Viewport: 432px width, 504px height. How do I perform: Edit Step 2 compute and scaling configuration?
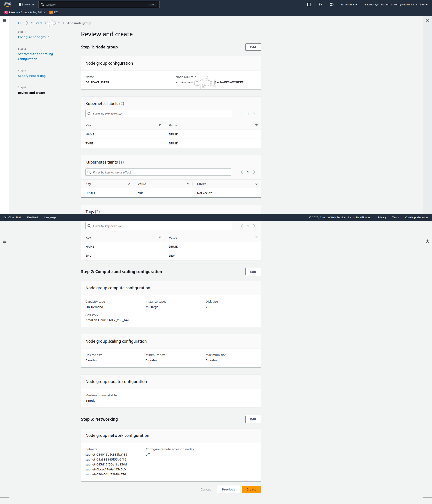tap(253, 272)
